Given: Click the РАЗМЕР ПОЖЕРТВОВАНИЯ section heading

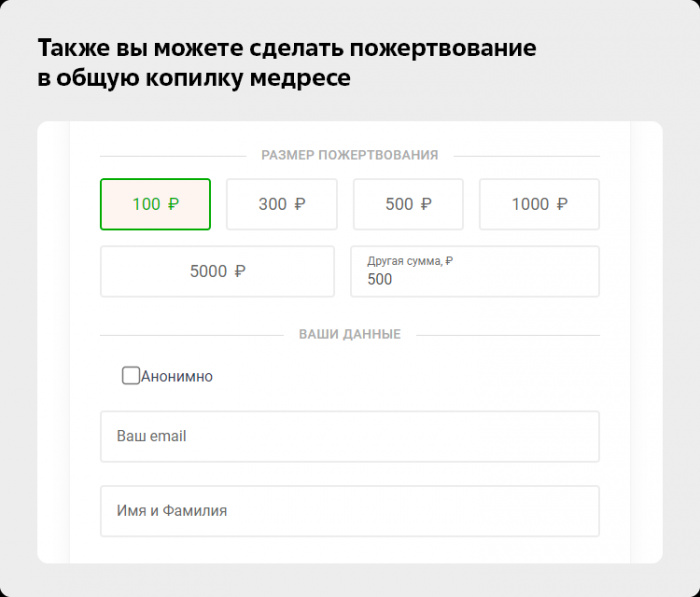Looking at the screenshot, I should pyautogui.click(x=349, y=155).
